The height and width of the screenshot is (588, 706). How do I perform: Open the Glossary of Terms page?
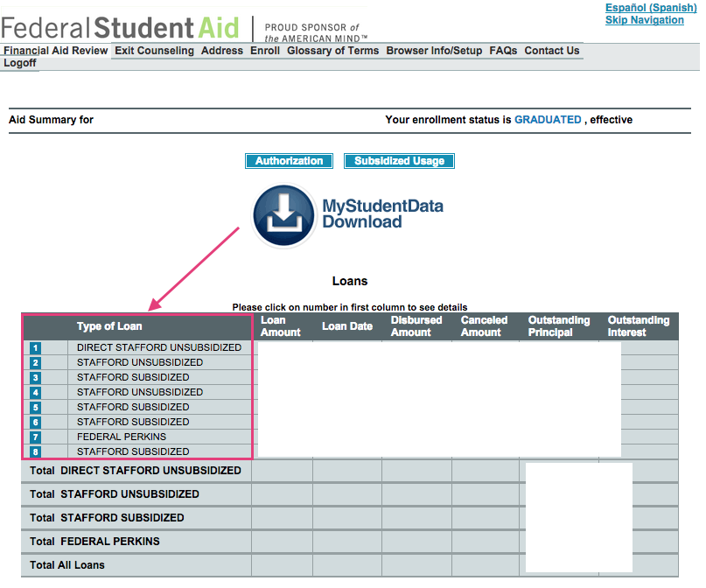[332, 51]
